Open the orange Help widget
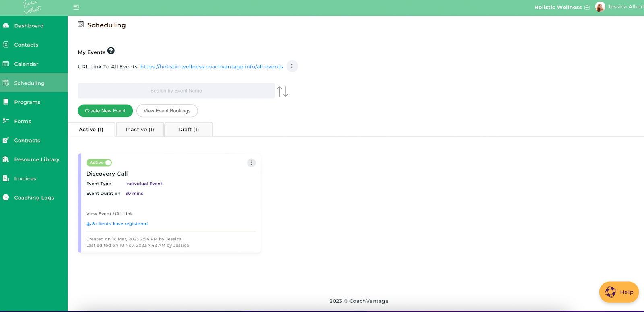The width and height of the screenshot is (644, 312). pyautogui.click(x=619, y=292)
